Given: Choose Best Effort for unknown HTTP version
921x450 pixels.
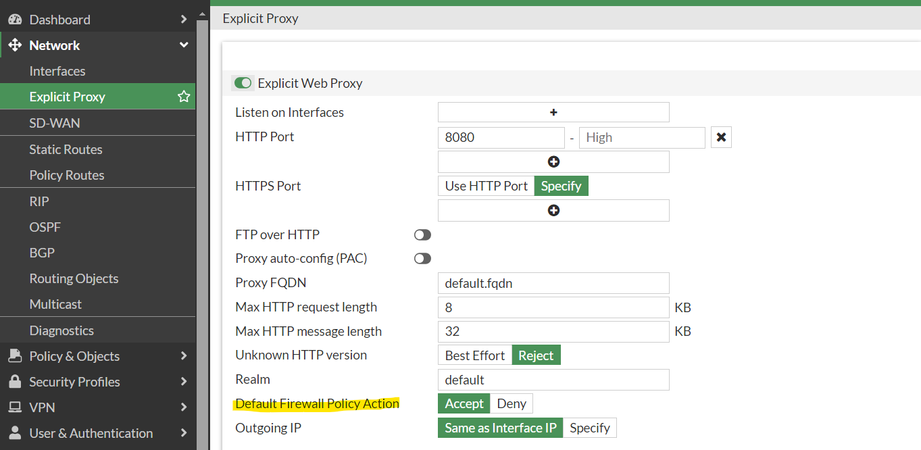Looking at the screenshot, I should 475,355.
